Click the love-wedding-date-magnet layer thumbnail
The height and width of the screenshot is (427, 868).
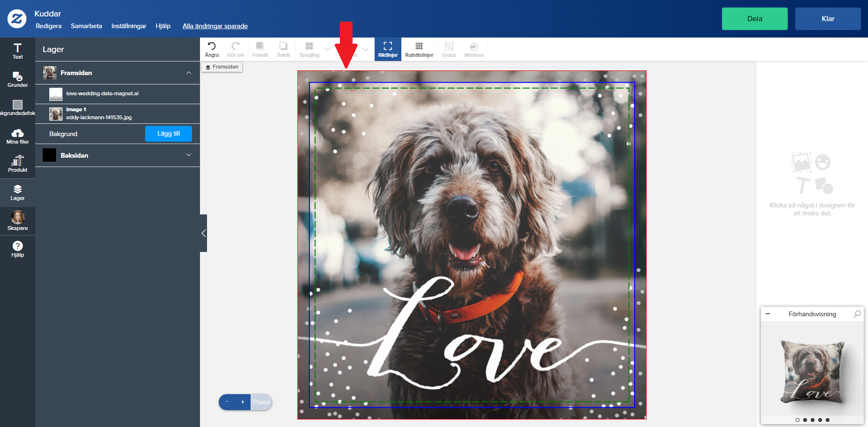(56, 94)
